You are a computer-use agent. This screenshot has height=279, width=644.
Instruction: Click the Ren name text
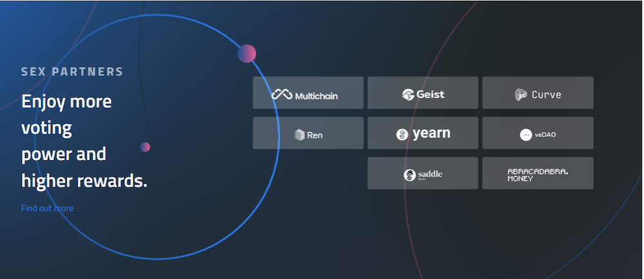(x=315, y=135)
